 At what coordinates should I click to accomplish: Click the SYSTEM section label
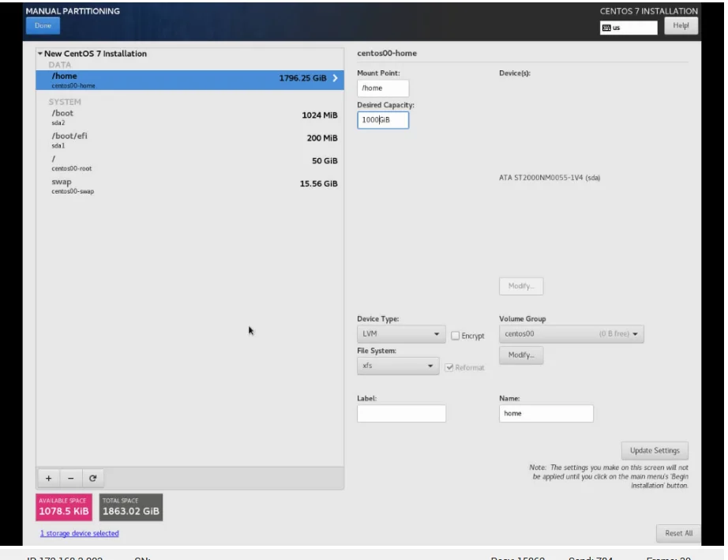[x=65, y=102]
